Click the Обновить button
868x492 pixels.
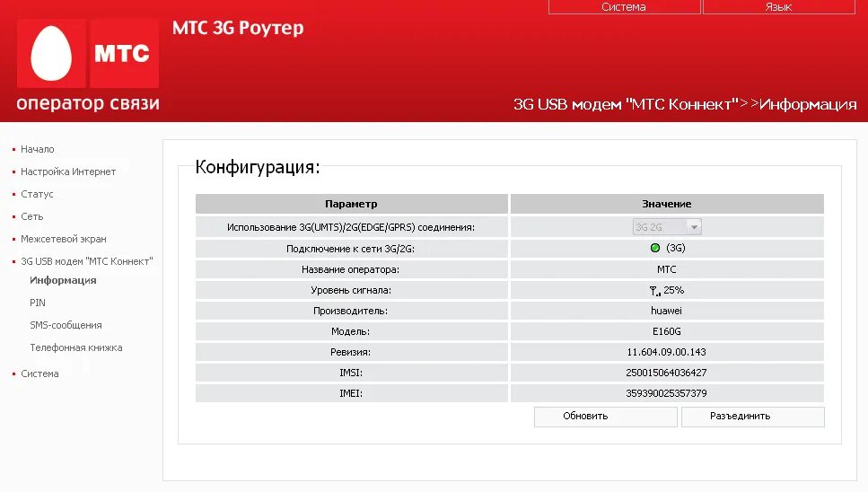[606, 417]
